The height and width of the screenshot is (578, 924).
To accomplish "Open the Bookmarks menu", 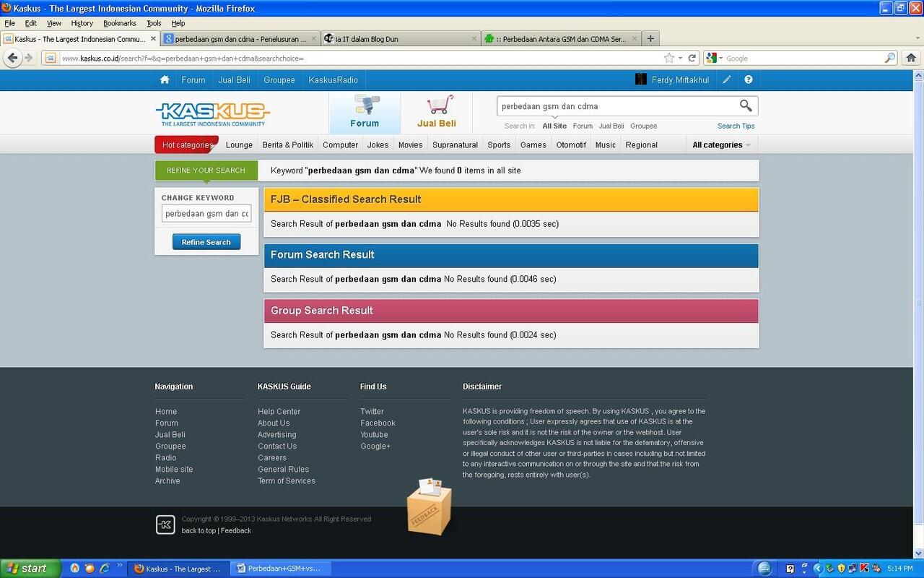I will pyautogui.click(x=120, y=23).
